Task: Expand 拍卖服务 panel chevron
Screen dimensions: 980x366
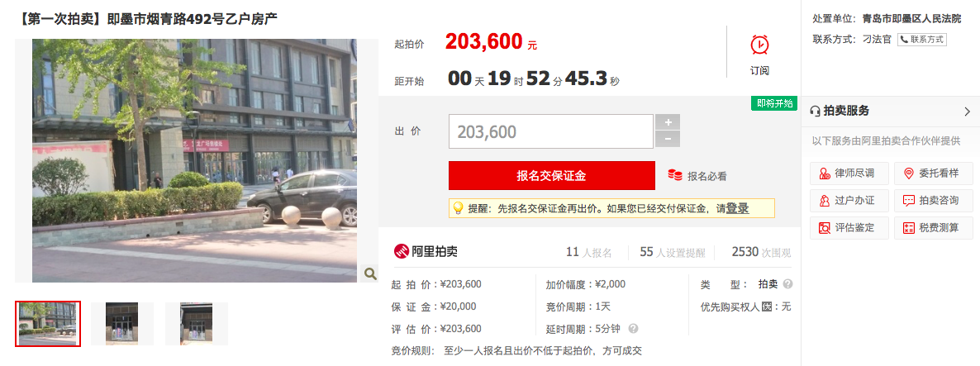Action: click(968, 112)
